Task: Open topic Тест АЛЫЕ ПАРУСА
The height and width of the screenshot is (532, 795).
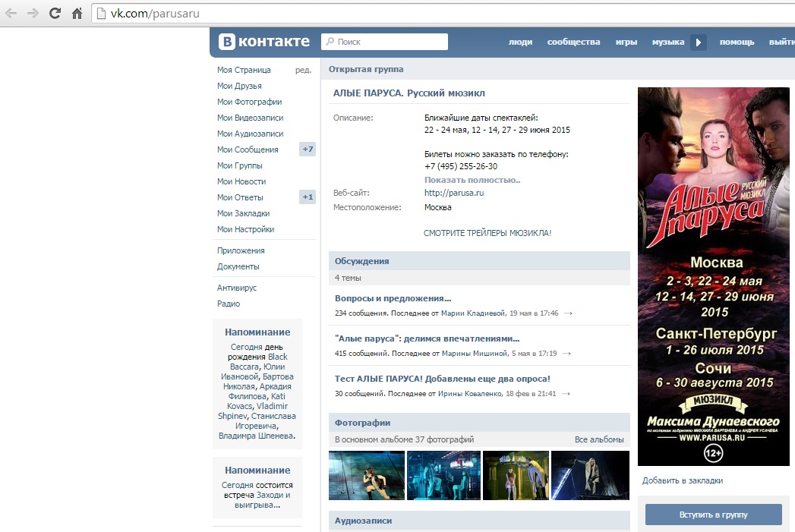Action: click(x=442, y=379)
